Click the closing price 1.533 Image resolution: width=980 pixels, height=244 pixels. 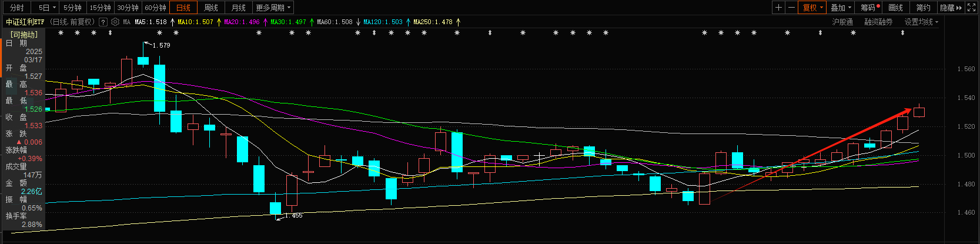click(x=33, y=126)
